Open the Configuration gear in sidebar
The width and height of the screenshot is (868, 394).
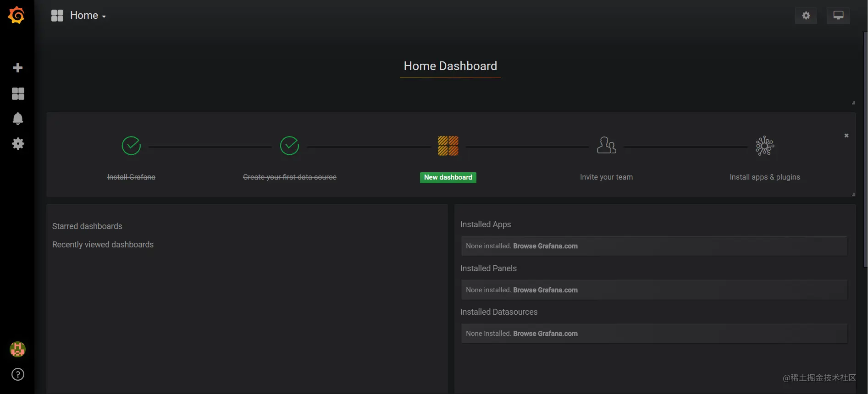point(18,144)
